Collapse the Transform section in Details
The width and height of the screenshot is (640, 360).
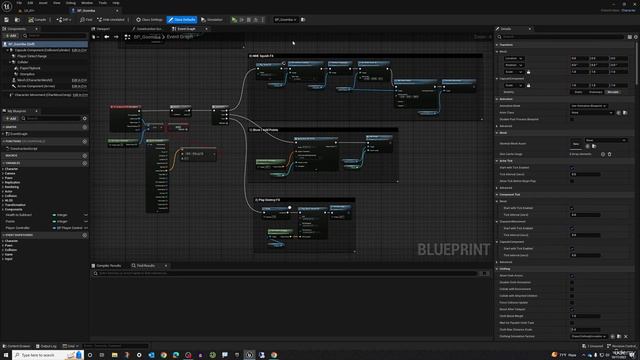tap(497, 45)
